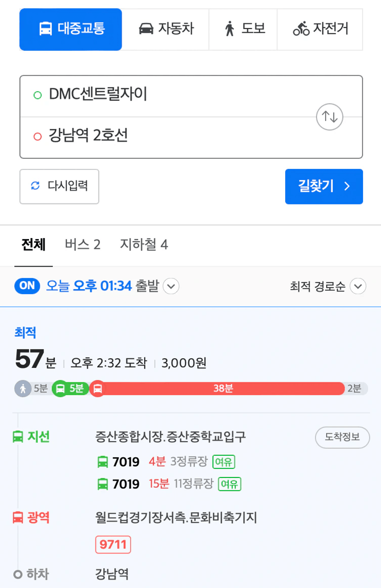The image size is (381, 588).
Task: Swap origin and destination with arrows icon
Action: click(330, 117)
